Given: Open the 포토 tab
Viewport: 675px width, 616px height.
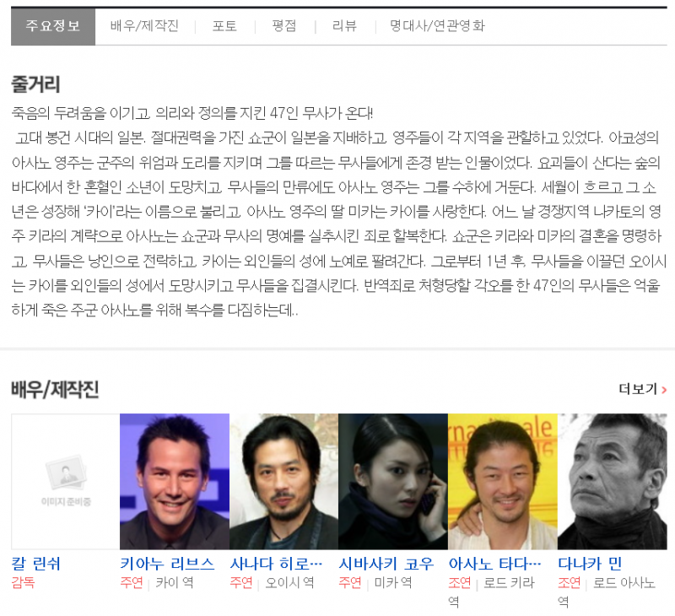Looking at the screenshot, I should tap(224, 26).
